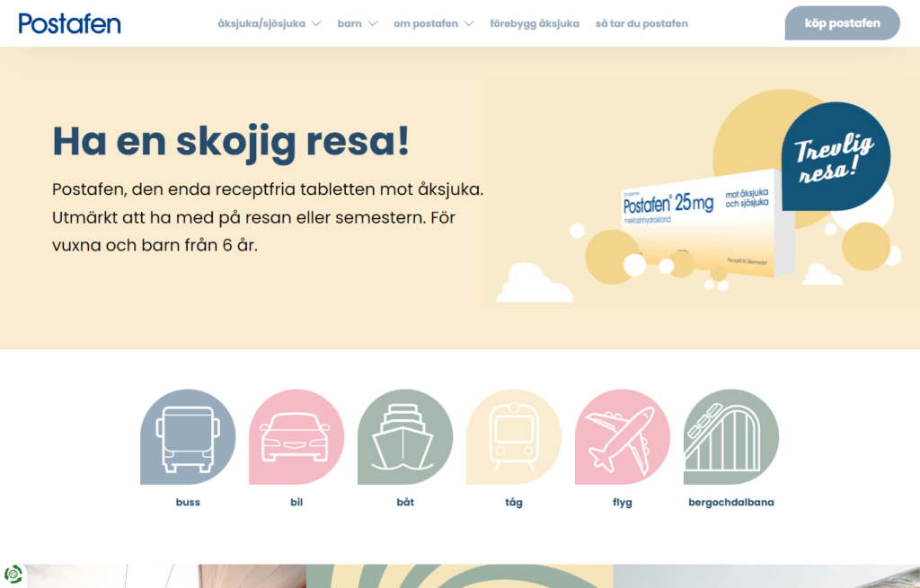Click the flyg text label
The height and width of the screenshot is (588, 920).
click(622, 503)
